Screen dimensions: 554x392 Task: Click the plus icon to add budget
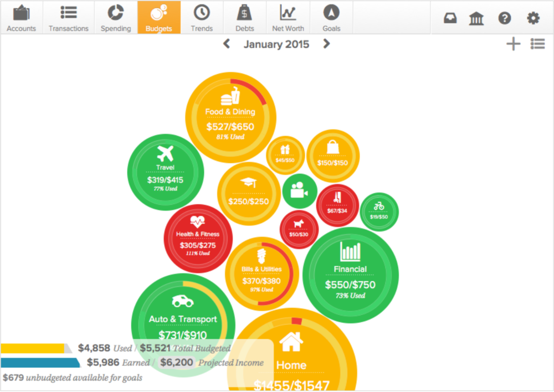click(x=514, y=44)
